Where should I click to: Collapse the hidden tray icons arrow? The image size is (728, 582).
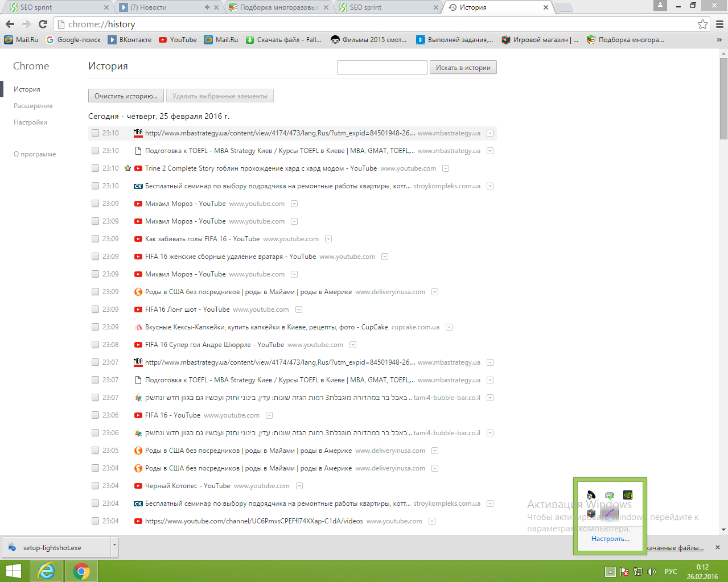[x=610, y=572]
